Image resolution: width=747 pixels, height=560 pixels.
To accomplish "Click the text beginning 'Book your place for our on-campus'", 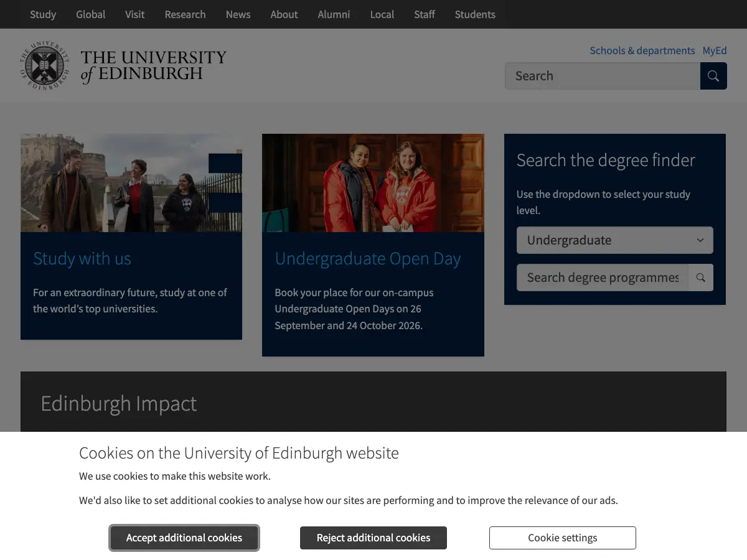I will [354, 309].
